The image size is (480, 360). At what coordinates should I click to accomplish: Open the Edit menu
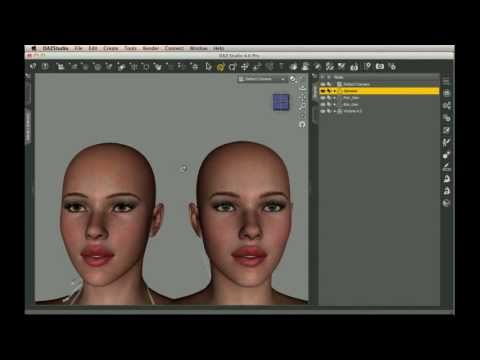(93, 48)
